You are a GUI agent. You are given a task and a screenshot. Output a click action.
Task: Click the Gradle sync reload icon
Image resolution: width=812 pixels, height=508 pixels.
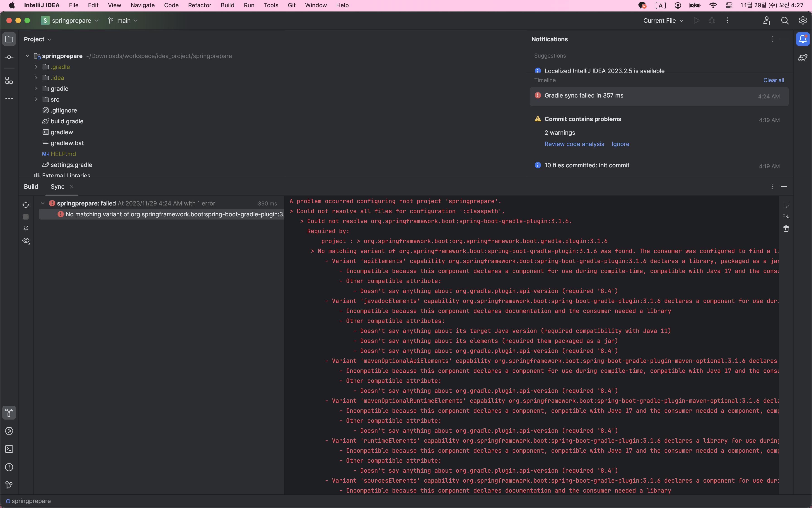[26, 205]
